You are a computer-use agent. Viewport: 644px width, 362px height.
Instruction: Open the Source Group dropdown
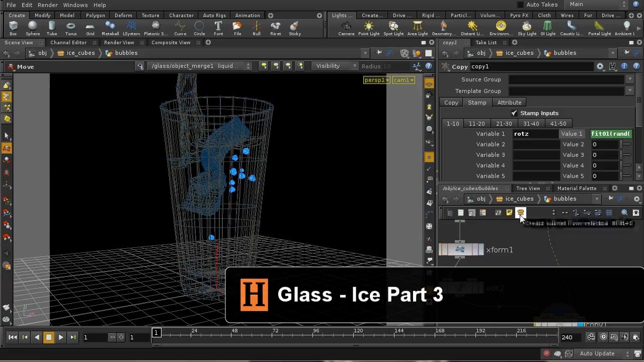click(630, 79)
